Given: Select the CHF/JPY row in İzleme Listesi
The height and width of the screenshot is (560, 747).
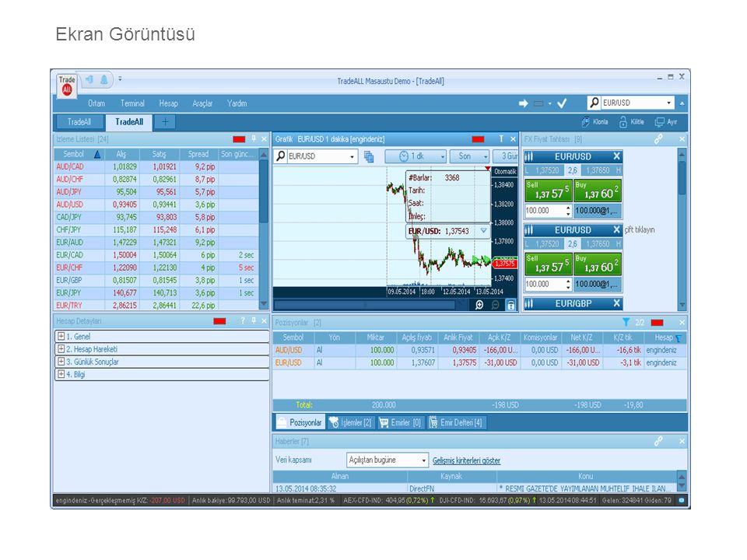Looking at the screenshot, I should [x=156, y=229].
